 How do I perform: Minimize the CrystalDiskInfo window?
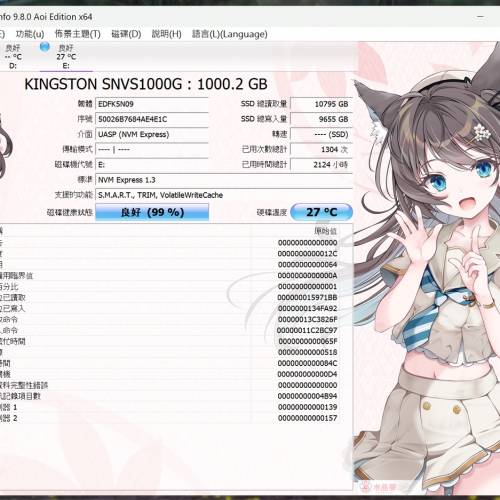point(480,17)
